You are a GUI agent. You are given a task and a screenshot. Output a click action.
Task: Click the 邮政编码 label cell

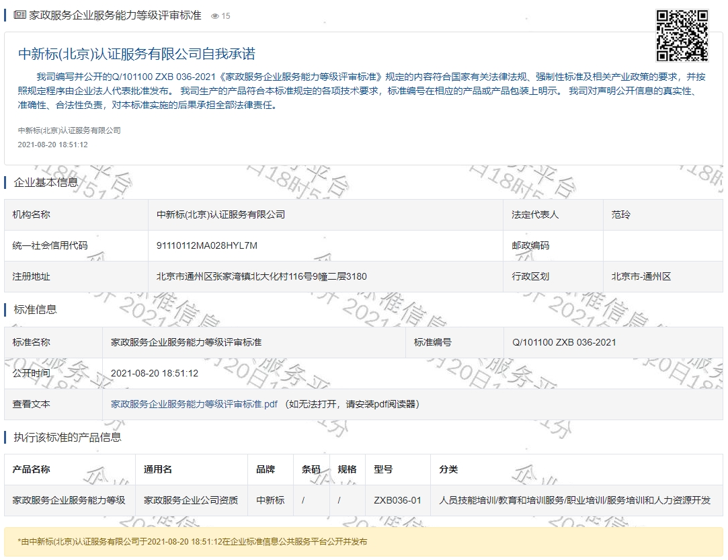[553, 245]
